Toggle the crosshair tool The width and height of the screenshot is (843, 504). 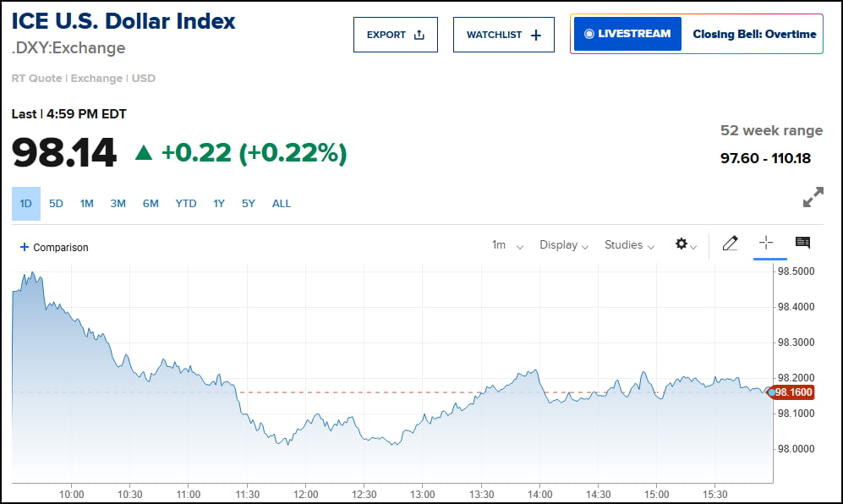766,243
